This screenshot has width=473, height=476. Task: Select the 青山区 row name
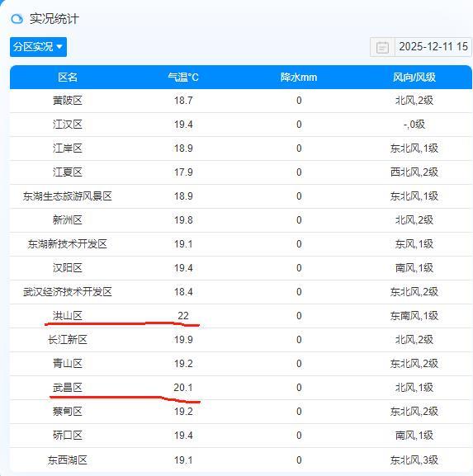pos(68,364)
